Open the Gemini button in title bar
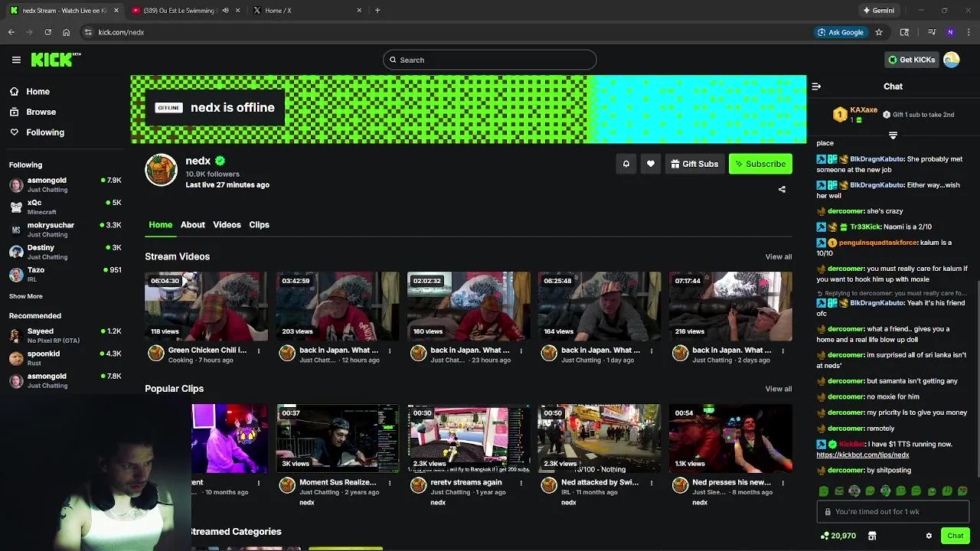The width and height of the screenshot is (980, 551). point(878,11)
